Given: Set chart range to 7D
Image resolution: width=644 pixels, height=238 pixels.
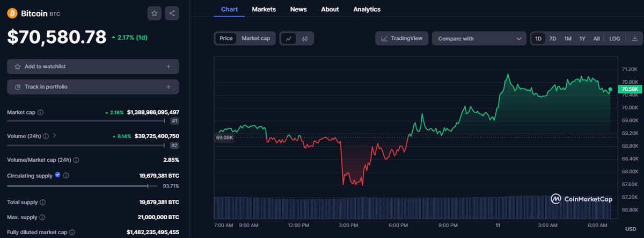Looking at the screenshot, I should coord(553,39).
